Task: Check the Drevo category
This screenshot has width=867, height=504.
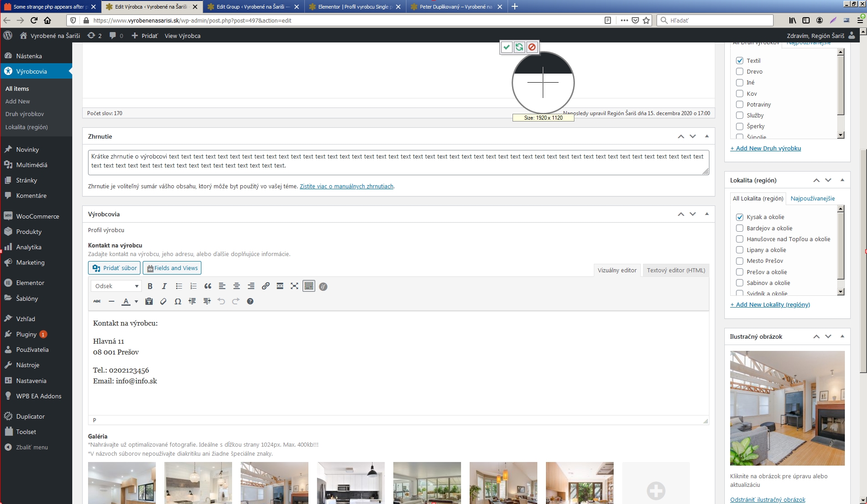Action: pyautogui.click(x=740, y=71)
